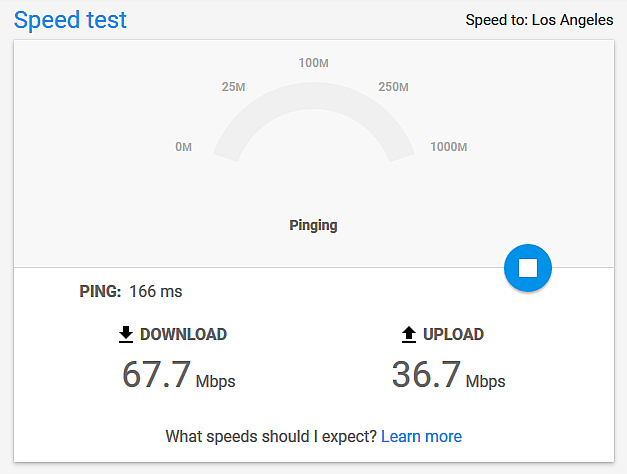Click the download arrow icon

tap(126, 334)
